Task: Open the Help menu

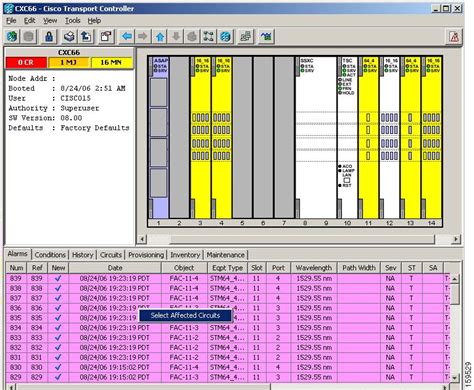Action: click(x=94, y=21)
